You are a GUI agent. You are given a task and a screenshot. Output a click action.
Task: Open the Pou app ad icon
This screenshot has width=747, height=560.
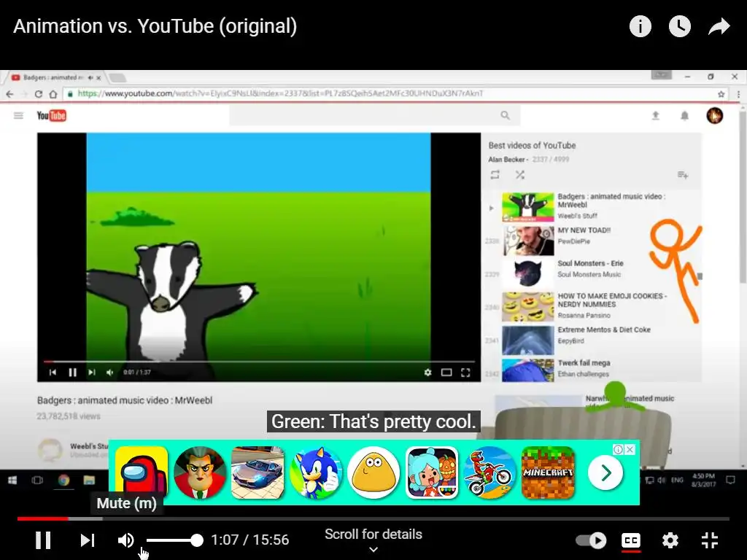click(374, 472)
